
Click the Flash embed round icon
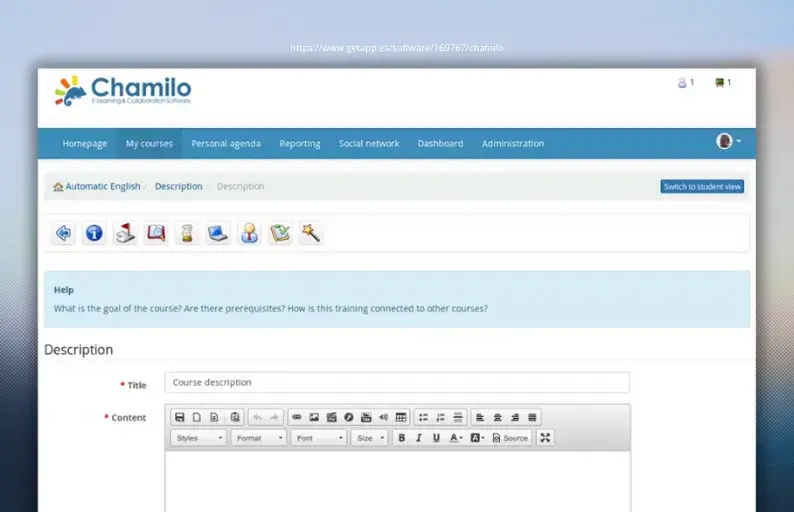click(x=349, y=417)
